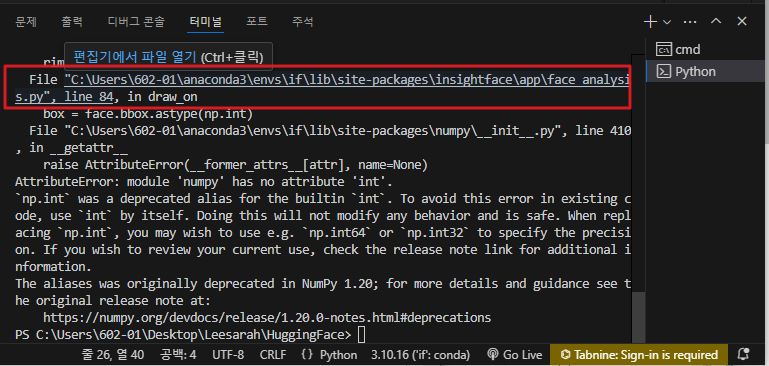Change encoding via UTF-8 status item
Image resolution: width=769 pixels, height=366 pixels.
click(228, 355)
